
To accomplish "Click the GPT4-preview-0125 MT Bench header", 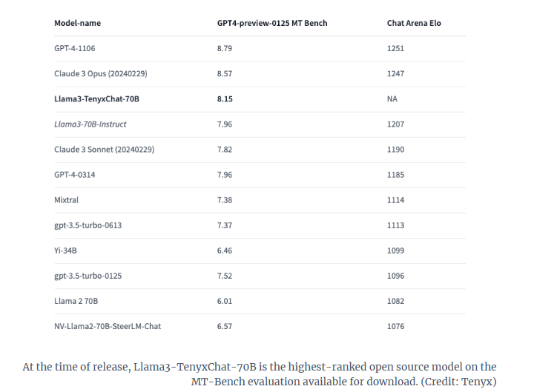I will (272, 23).
